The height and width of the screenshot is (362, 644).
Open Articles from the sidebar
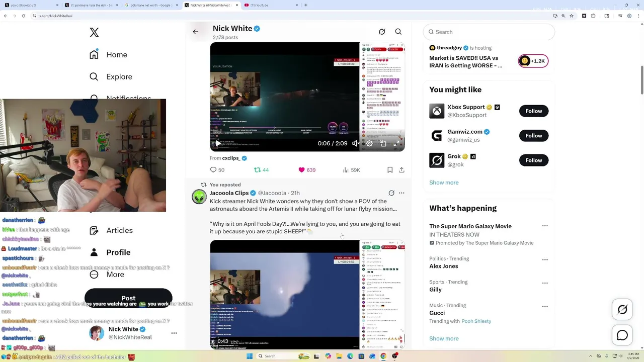pyautogui.click(x=111, y=230)
